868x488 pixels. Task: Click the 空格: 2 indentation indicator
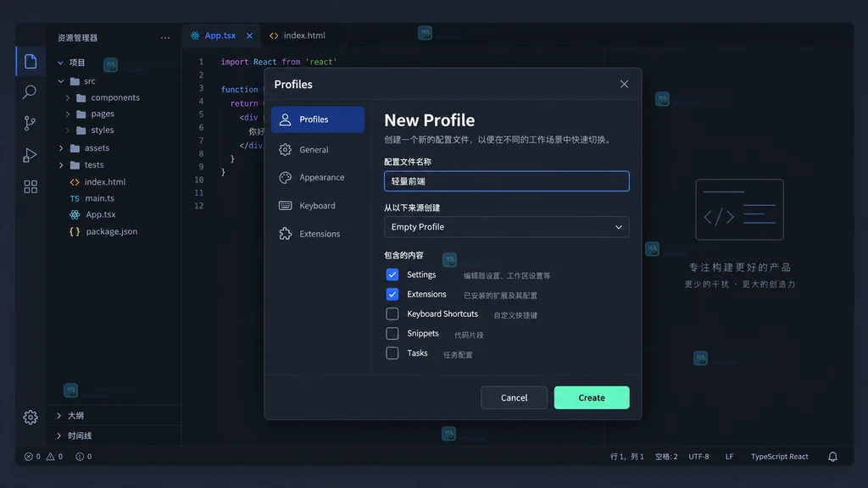pos(666,457)
